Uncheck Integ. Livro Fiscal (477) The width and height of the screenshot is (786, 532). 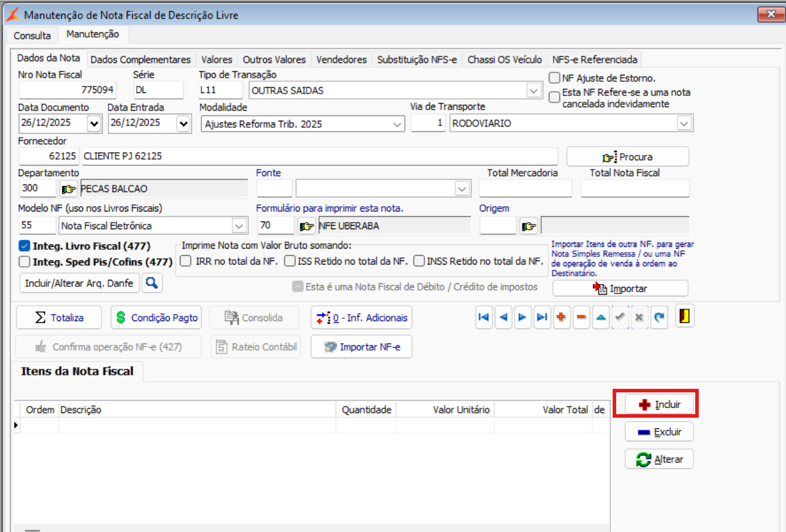[25, 246]
